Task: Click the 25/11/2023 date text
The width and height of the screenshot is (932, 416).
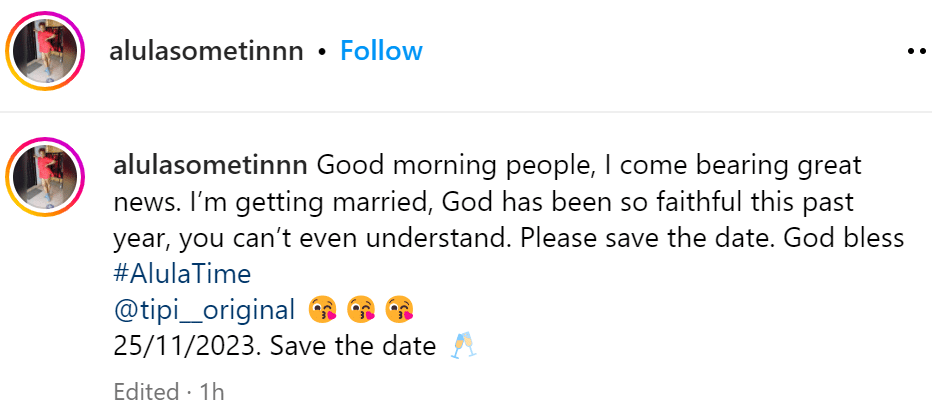Action: [x=187, y=347]
